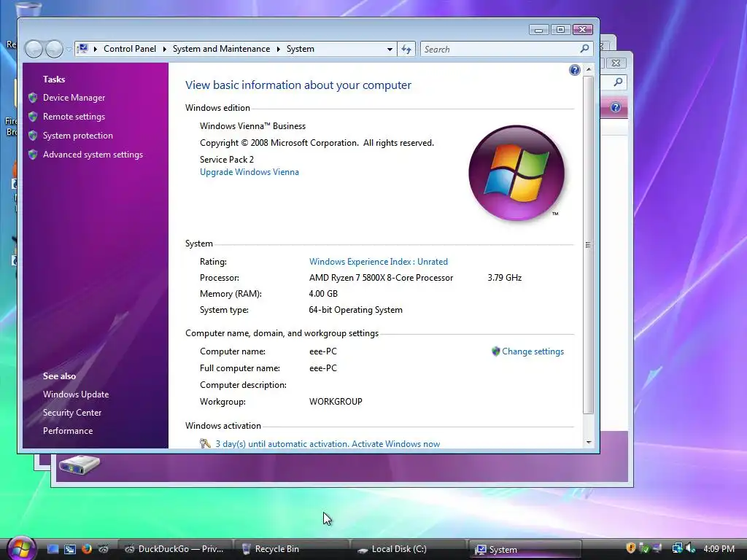
Task: Click the System taskbar button
Action: click(x=525, y=549)
